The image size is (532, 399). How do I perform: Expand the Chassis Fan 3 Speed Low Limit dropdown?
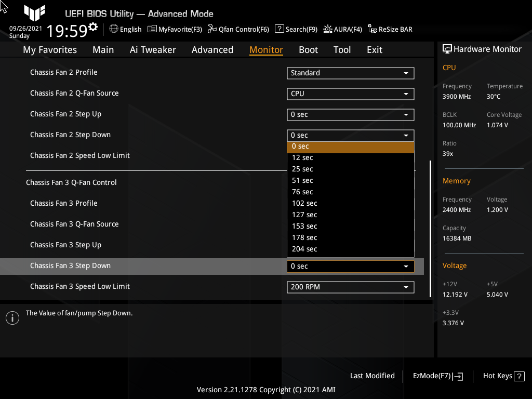pos(350,287)
